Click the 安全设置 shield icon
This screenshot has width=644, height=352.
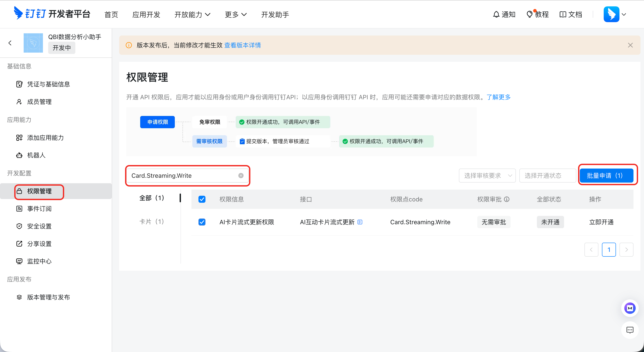(19, 226)
